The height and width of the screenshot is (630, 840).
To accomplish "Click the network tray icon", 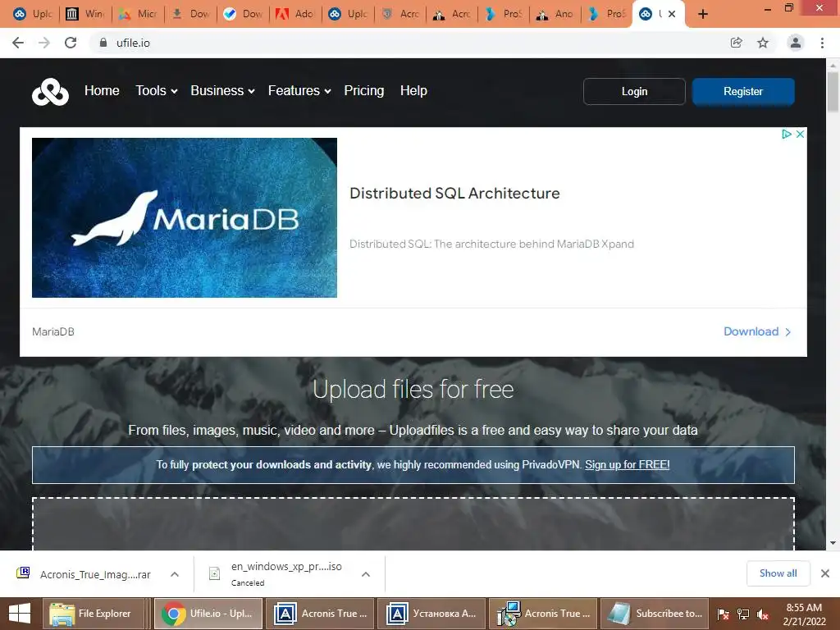I will click(743, 614).
